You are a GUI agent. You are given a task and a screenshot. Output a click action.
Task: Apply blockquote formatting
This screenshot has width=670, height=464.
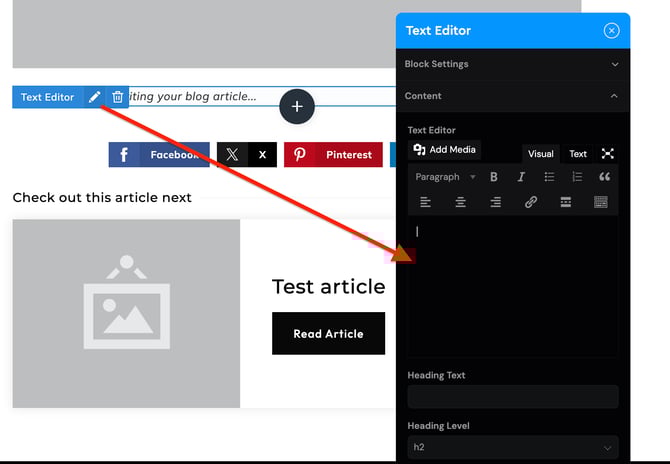click(x=604, y=177)
